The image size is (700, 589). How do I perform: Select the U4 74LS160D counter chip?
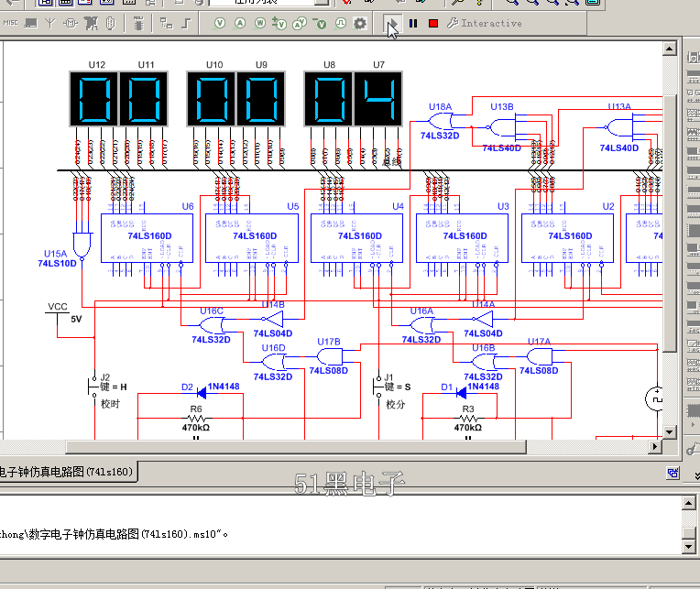pos(357,238)
